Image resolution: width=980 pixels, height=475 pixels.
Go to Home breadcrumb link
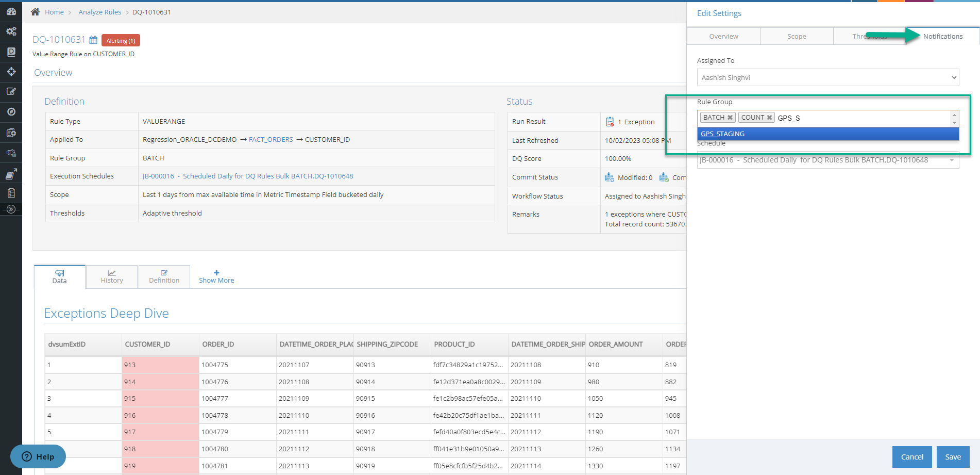pos(54,12)
